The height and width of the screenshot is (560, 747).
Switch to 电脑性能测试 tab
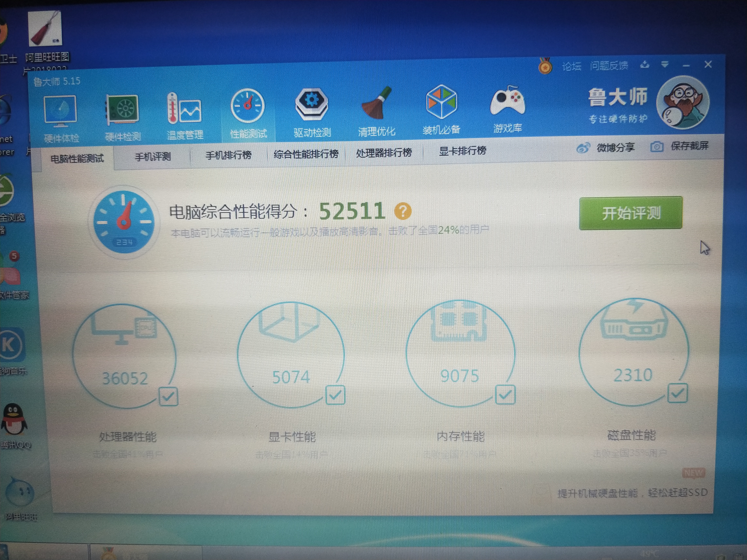[77, 159]
